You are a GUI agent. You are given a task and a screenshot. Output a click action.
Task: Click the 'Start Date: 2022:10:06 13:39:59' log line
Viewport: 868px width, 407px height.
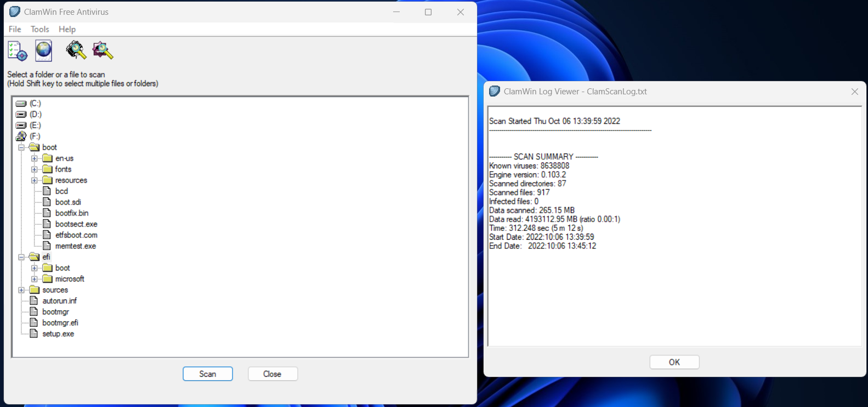(x=542, y=237)
